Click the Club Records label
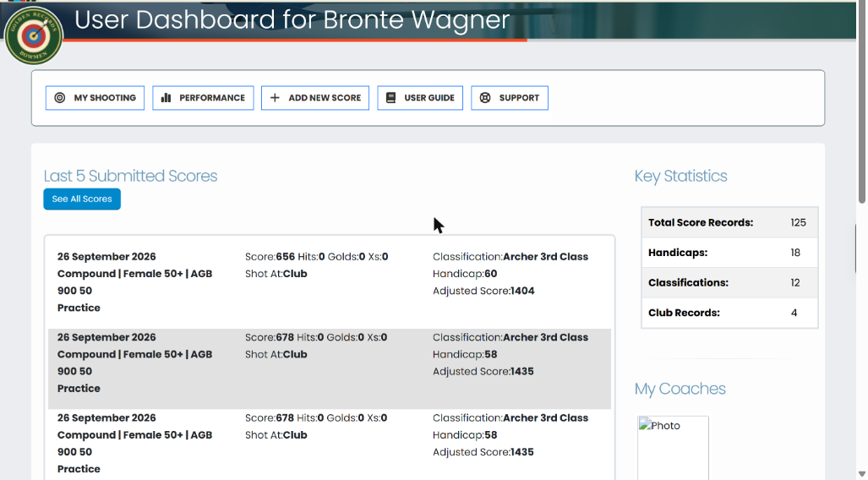The image size is (868, 480). pos(685,313)
